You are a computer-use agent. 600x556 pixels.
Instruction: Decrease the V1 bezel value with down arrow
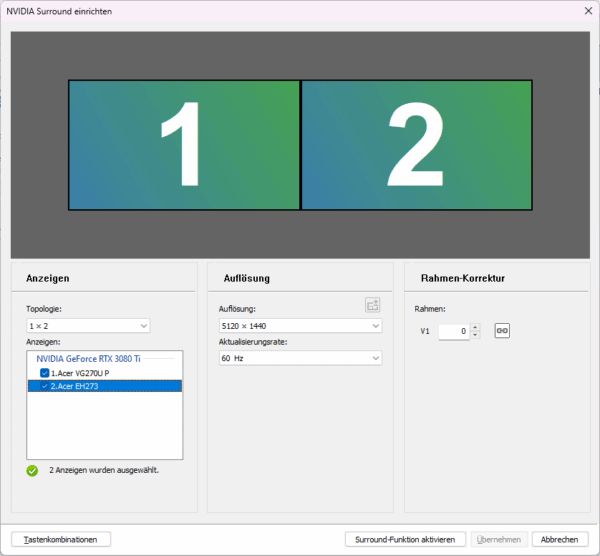click(475, 335)
